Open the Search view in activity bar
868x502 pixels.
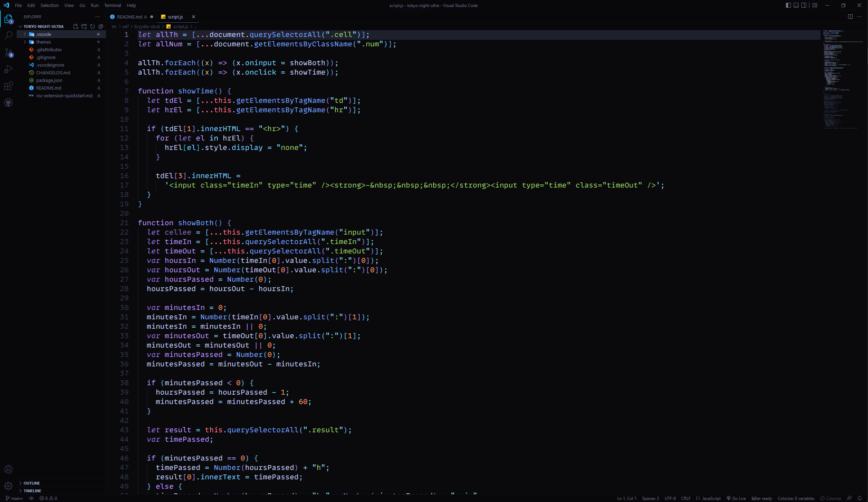click(8, 35)
